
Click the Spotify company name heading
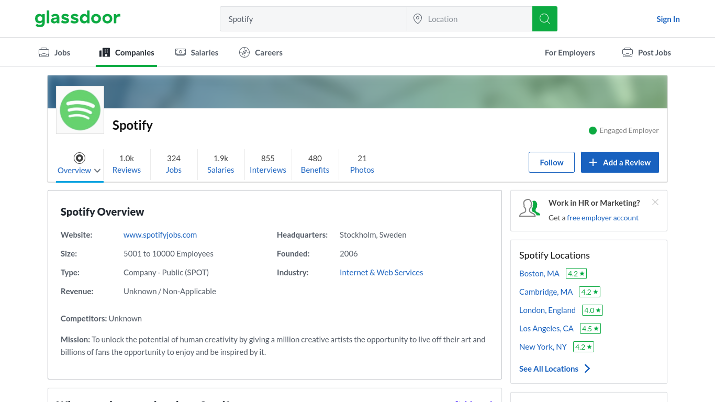coord(133,125)
